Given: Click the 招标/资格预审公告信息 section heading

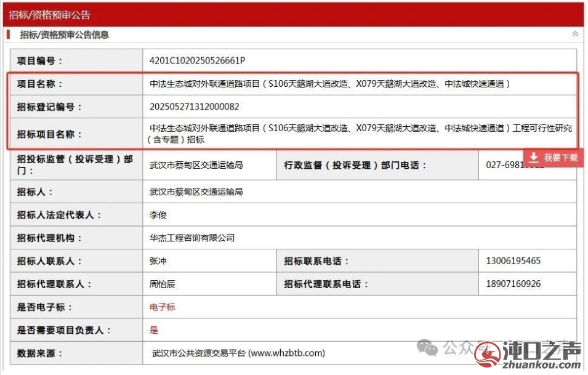Looking at the screenshot, I should 64,35.
